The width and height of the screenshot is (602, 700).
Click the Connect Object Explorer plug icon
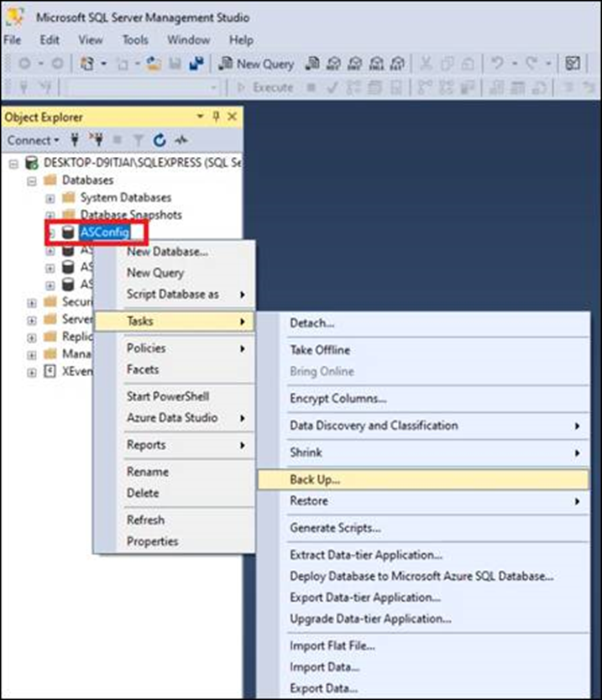pyautogui.click(x=75, y=141)
